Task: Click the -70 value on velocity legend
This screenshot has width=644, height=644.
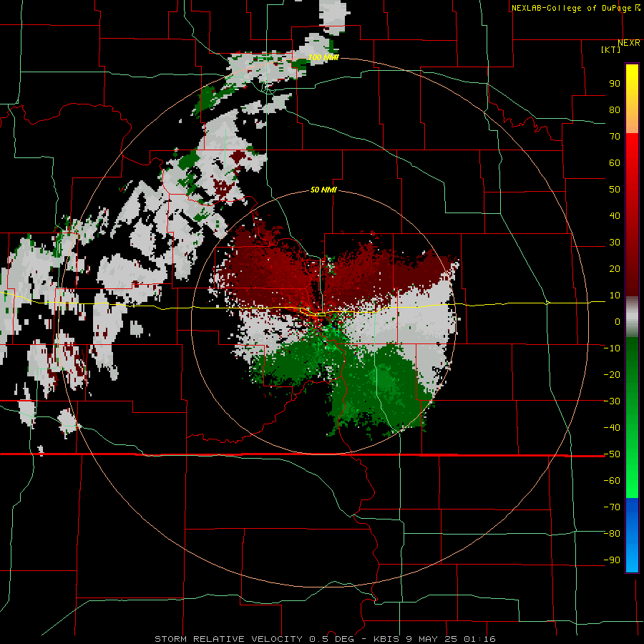Action: point(612,507)
